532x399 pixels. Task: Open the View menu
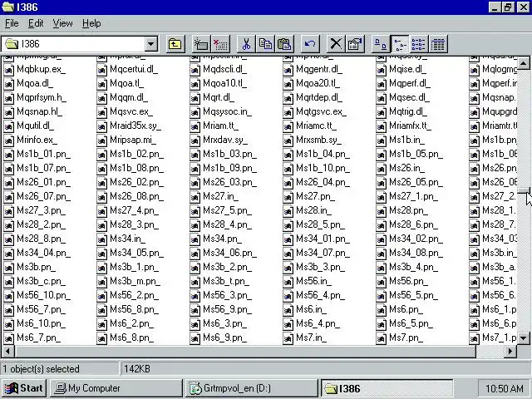click(63, 23)
